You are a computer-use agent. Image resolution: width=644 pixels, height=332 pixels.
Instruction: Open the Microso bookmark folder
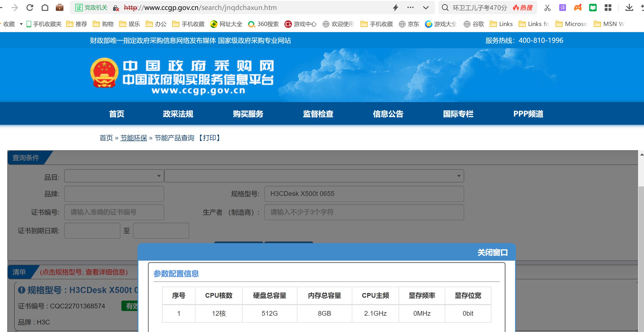[572, 24]
